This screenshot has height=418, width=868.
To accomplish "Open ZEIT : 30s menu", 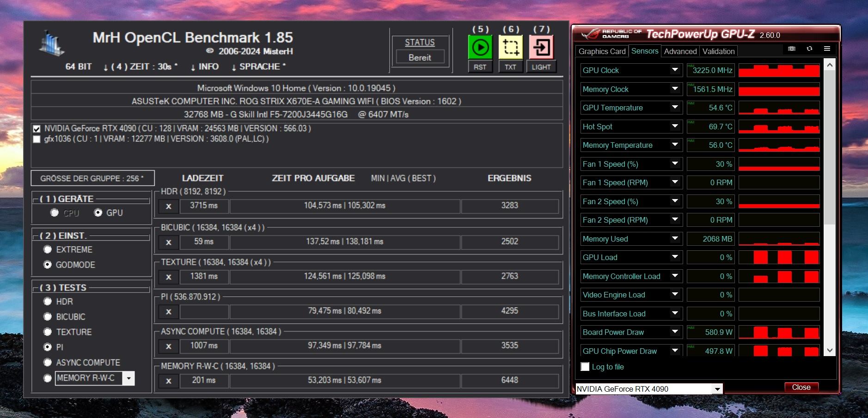I will (x=141, y=67).
